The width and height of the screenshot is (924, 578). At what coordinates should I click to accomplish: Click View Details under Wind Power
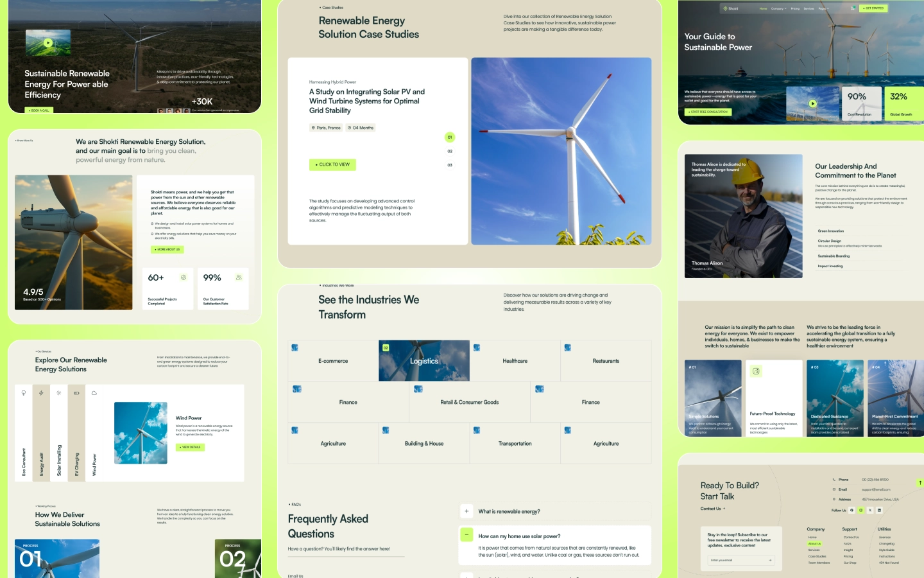pyautogui.click(x=190, y=447)
